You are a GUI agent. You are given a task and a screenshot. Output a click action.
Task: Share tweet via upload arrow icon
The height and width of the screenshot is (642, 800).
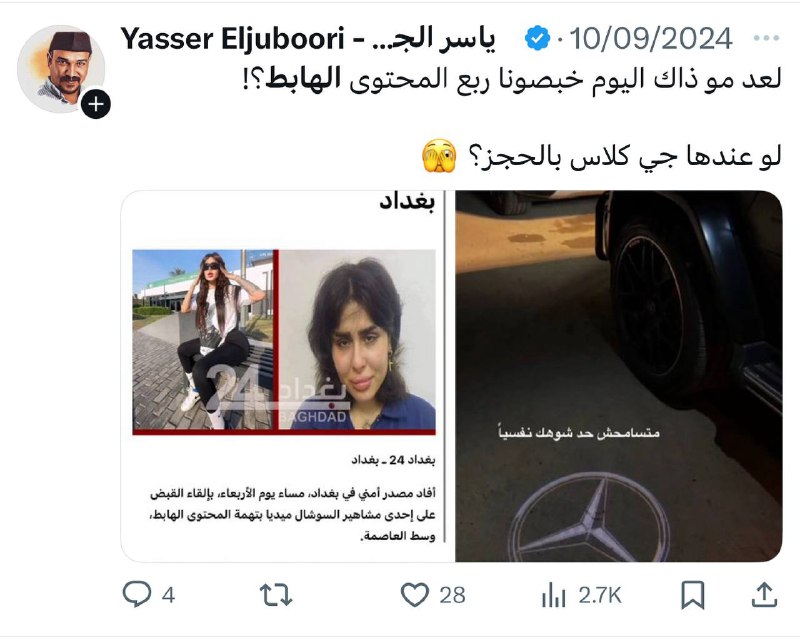pos(764,595)
